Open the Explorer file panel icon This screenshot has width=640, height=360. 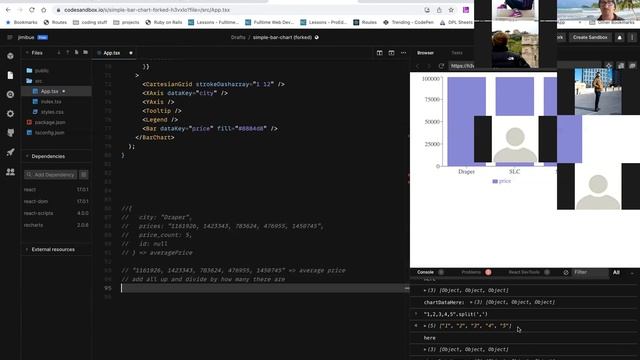pyautogui.click(x=10, y=75)
